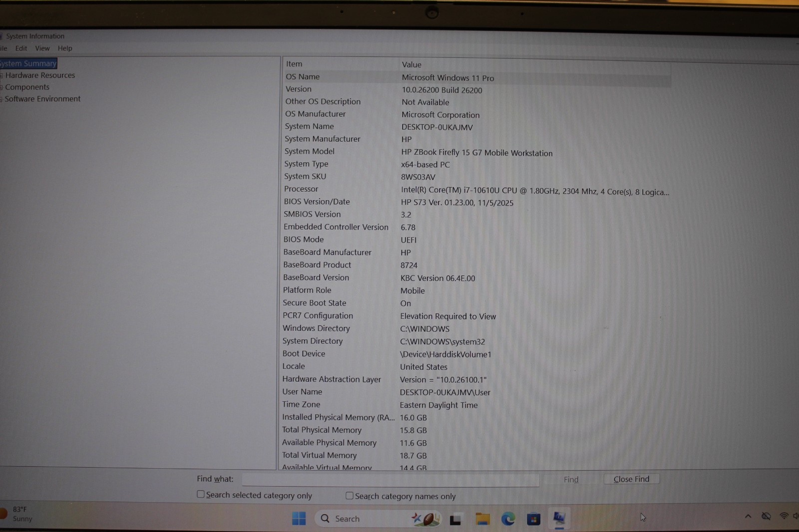Select the System Manufacturer row
The image size is (799, 532).
tap(477, 139)
